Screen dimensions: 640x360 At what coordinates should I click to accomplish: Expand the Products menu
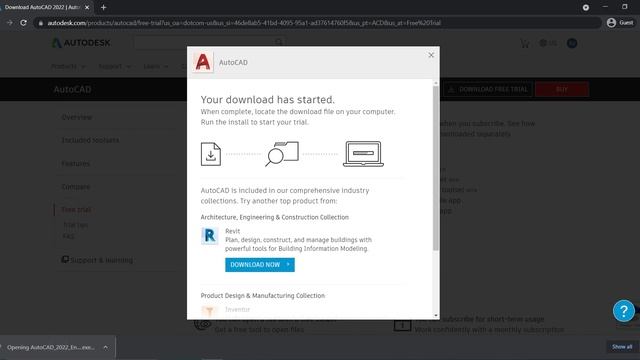(x=68, y=66)
